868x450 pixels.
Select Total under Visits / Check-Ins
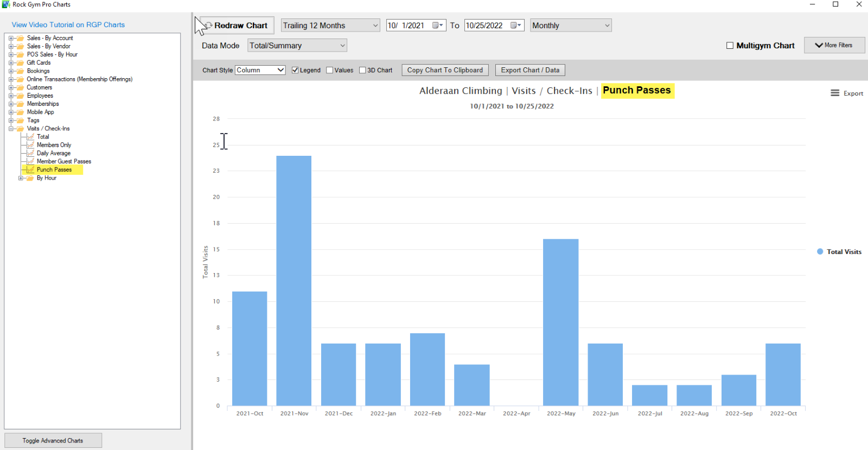tap(43, 137)
